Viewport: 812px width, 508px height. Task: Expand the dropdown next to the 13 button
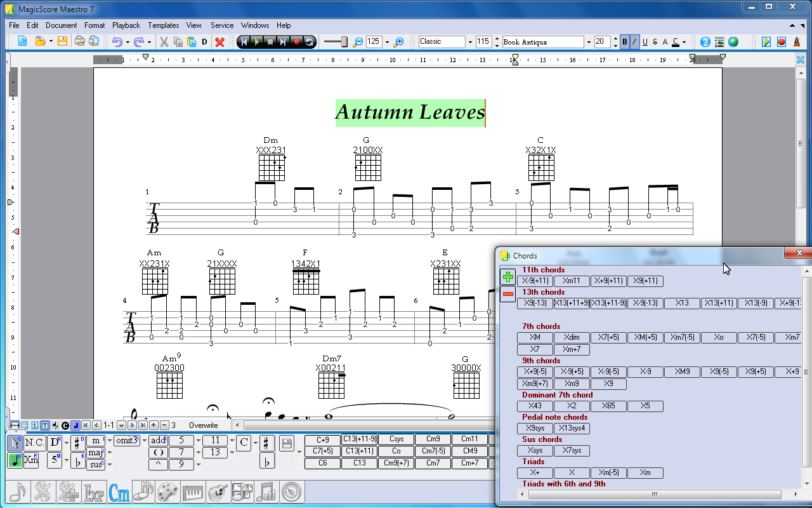click(x=232, y=452)
